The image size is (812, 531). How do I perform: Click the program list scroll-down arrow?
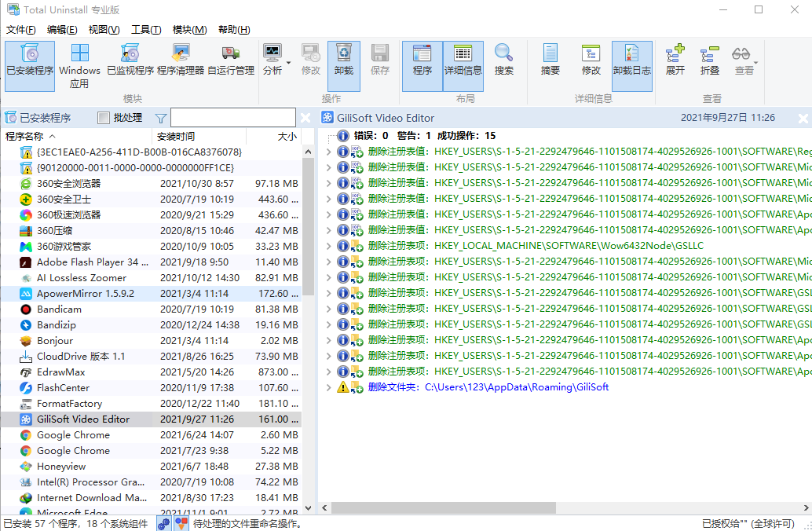[x=308, y=508]
